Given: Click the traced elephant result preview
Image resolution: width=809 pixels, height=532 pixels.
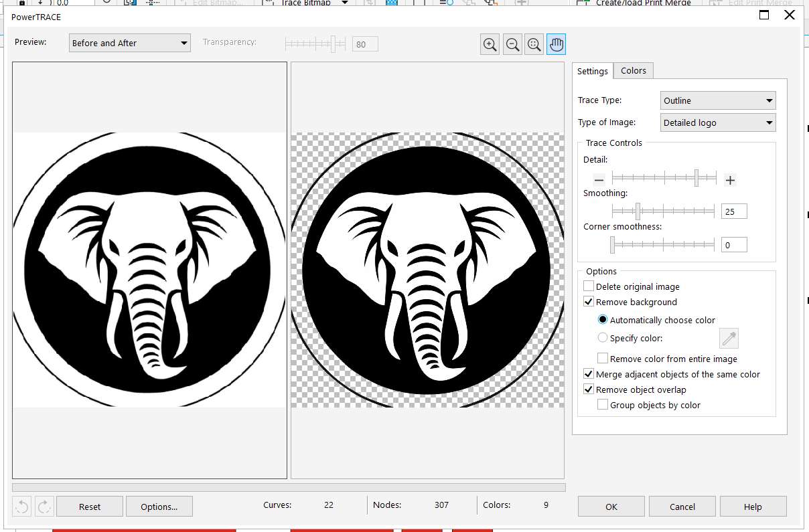Looking at the screenshot, I should point(427,270).
